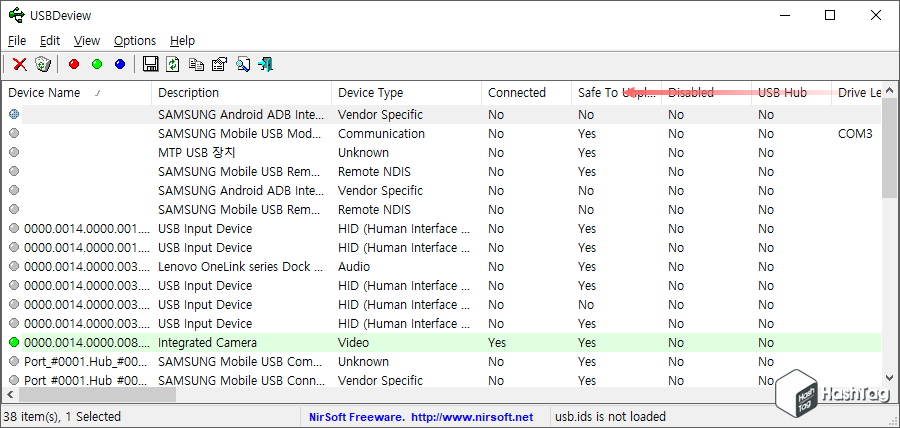This screenshot has height=428, width=900.
Task: Sort by the Connected column header
Action: tap(526, 93)
